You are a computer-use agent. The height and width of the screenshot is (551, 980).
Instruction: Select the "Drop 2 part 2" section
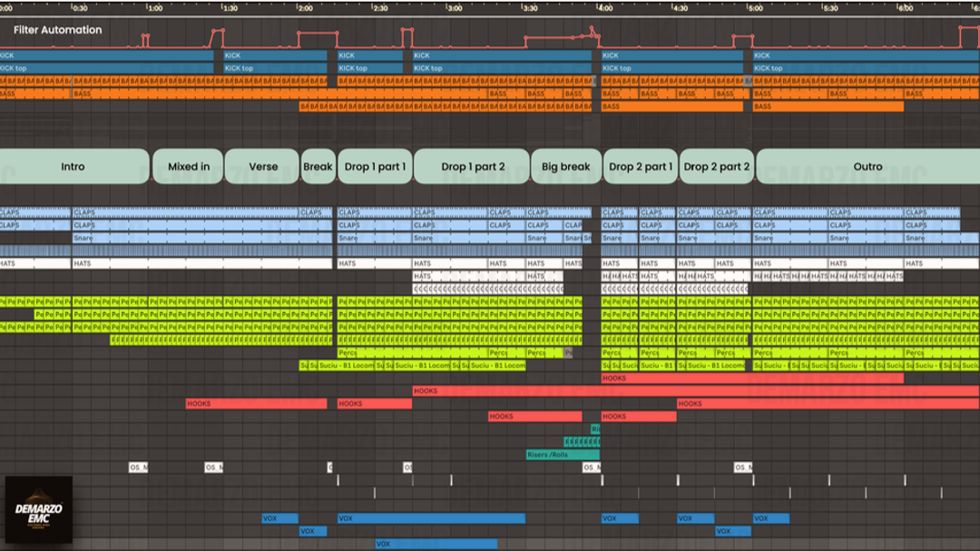[716, 167]
